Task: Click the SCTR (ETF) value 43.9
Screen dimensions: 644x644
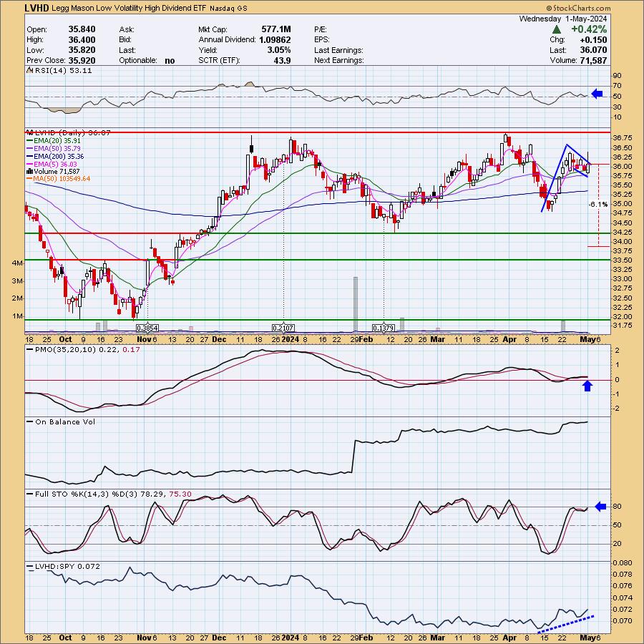Action: pyautogui.click(x=283, y=60)
